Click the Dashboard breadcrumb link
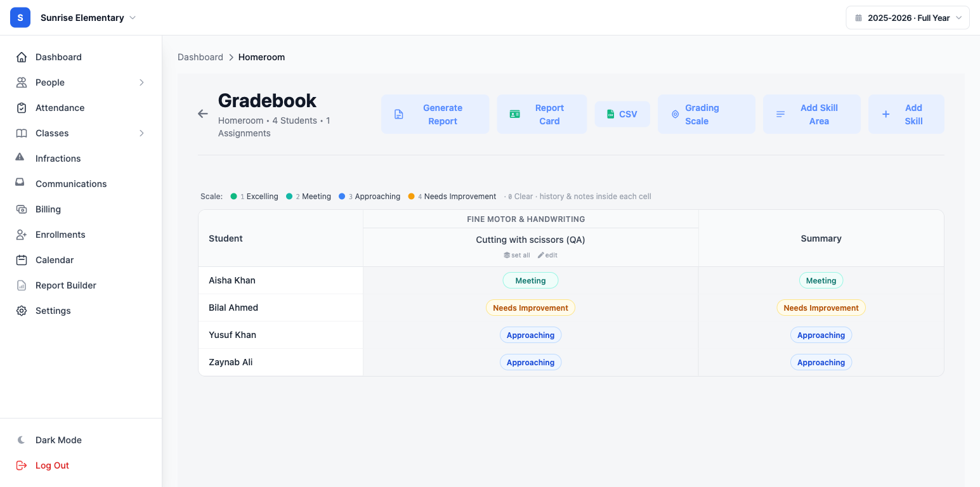The width and height of the screenshot is (980, 487). click(x=200, y=57)
